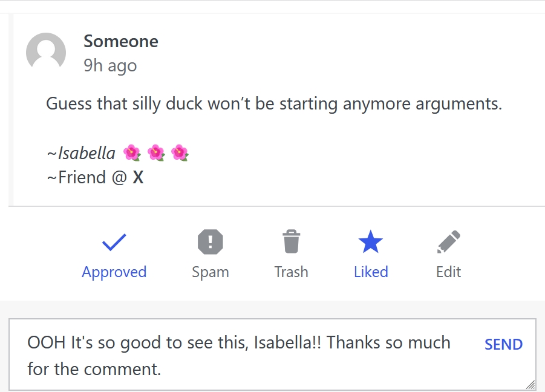Screen dimensions: 545x392
Task: Click the "Spam" text label
Action: (x=210, y=272)
